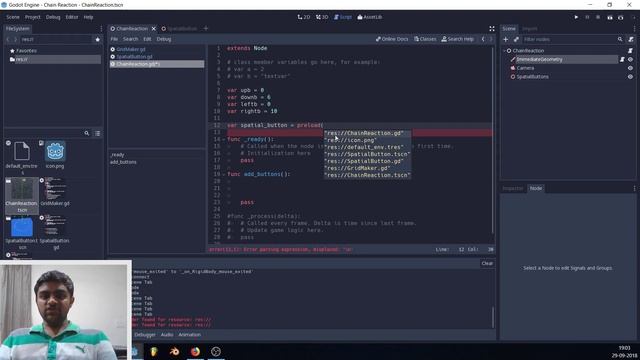Toggle visibility of ImmediateGeometry node
The image size is (640, 360).
pyautogui.click(x=630, y=59)
